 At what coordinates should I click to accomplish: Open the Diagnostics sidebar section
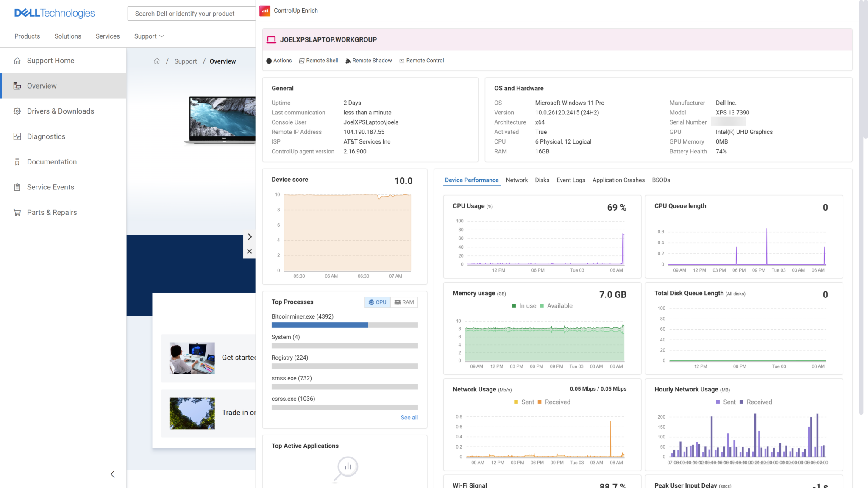click(x=45, y=136)
